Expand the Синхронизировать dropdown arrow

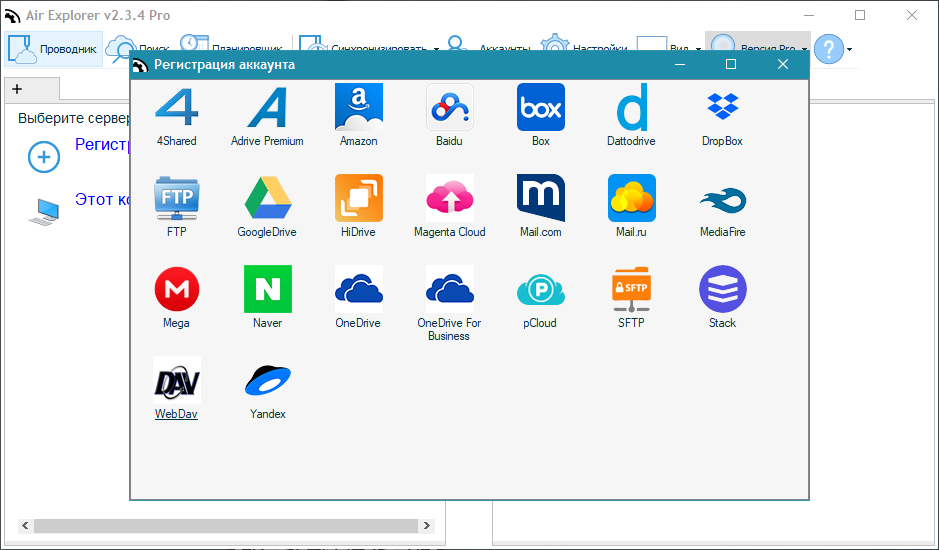pyautogui.click(x=436, y=49)
